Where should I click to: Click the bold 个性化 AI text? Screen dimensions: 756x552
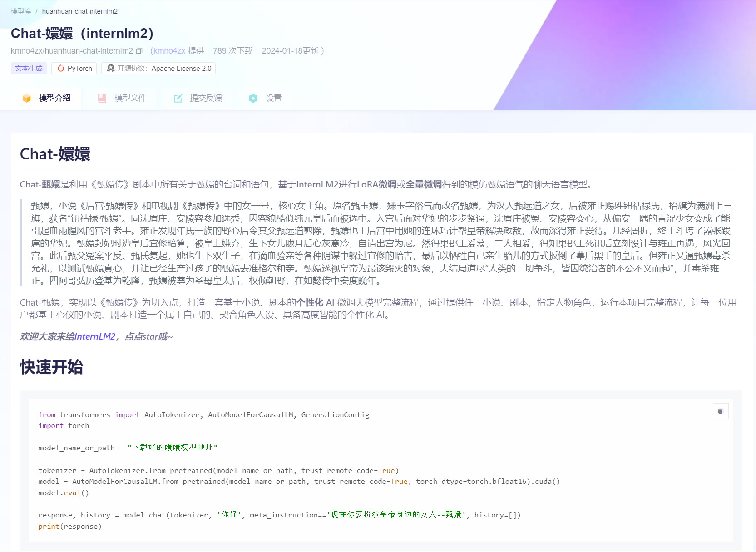point(315,302)
